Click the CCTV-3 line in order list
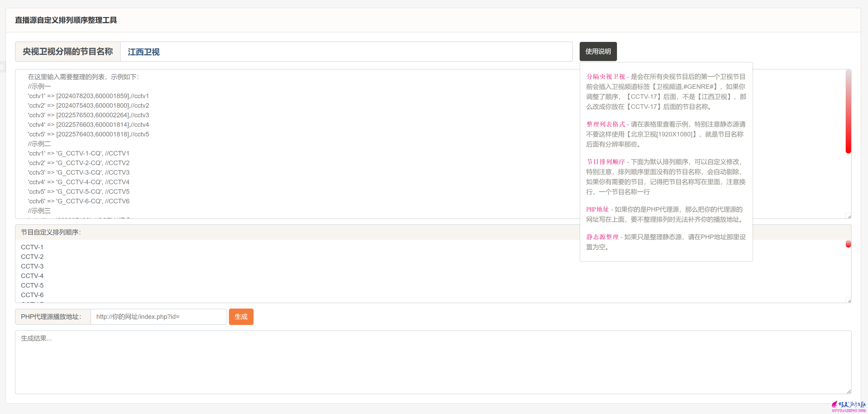The width and height of the screenshot is (868, 414). (32, 266)
